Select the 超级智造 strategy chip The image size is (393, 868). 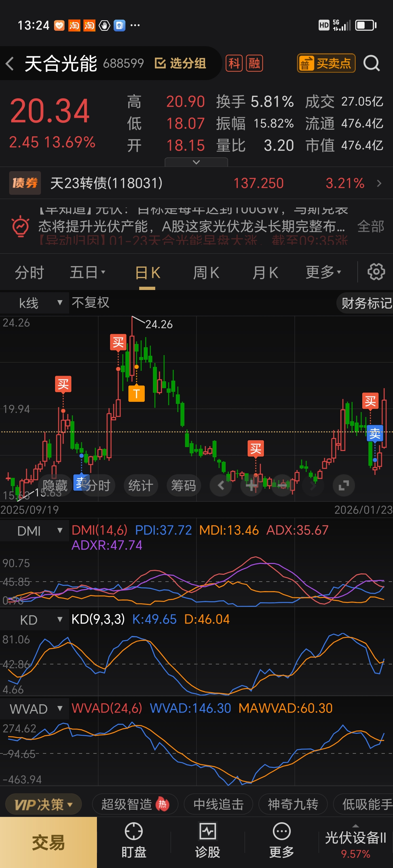coord(135,804)
